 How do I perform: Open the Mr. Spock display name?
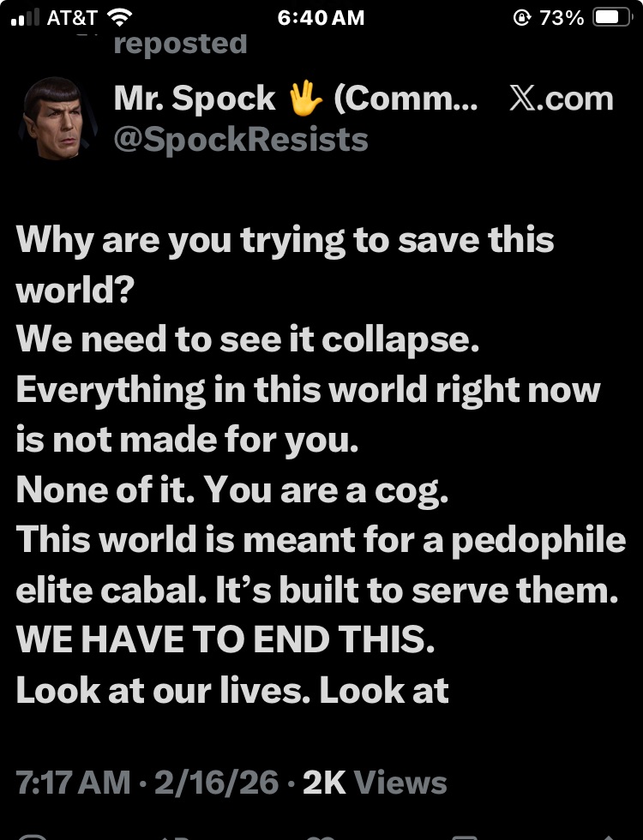[x=195, y=99]
